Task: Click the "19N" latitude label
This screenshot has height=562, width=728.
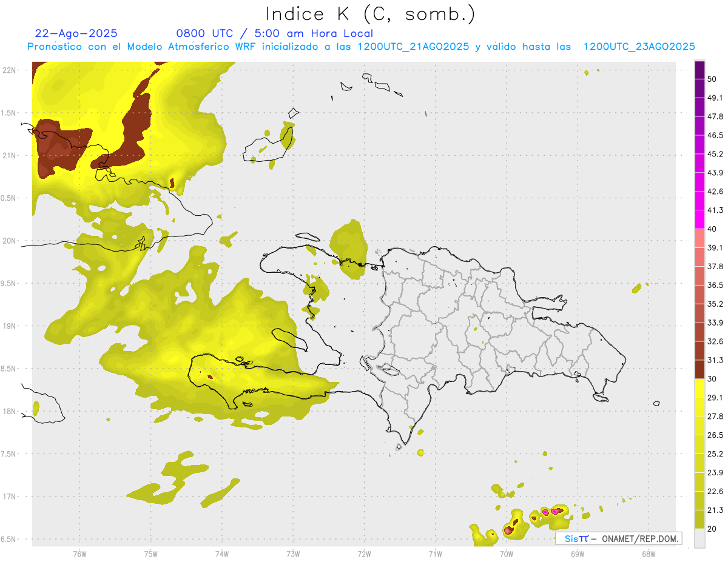Action: click(x=10, y=326)
